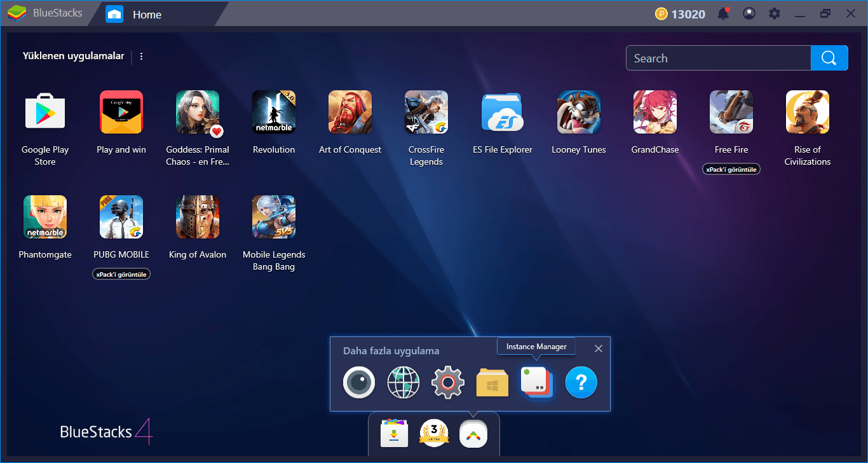Viewport: 868px width, 463px height.
Task: Open the blue help question mark icon
Action: 581,383
